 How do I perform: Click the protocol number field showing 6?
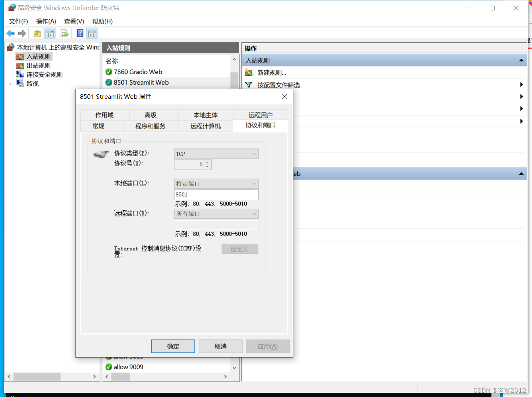189,165
